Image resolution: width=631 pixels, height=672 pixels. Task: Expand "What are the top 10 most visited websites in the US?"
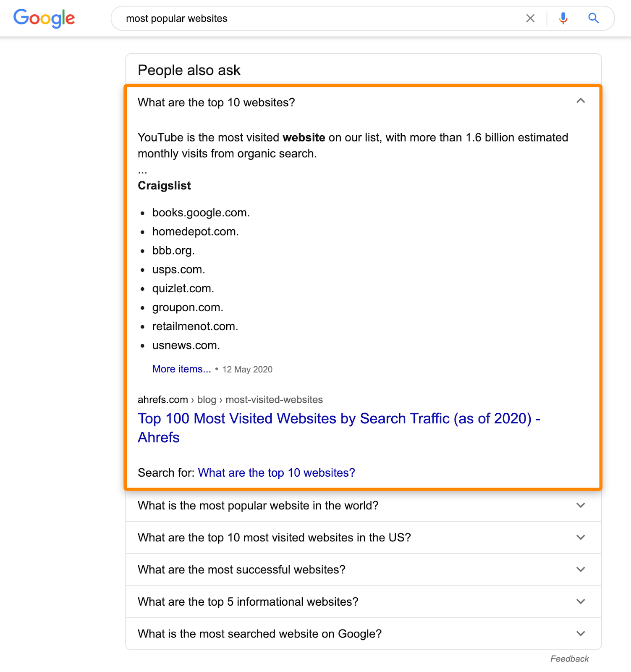[581, 538]
